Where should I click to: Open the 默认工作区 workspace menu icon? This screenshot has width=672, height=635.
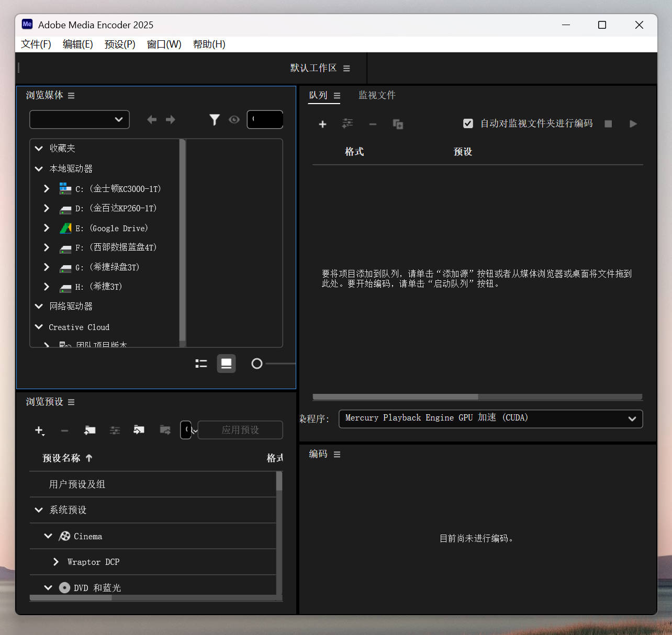[346, 69]
